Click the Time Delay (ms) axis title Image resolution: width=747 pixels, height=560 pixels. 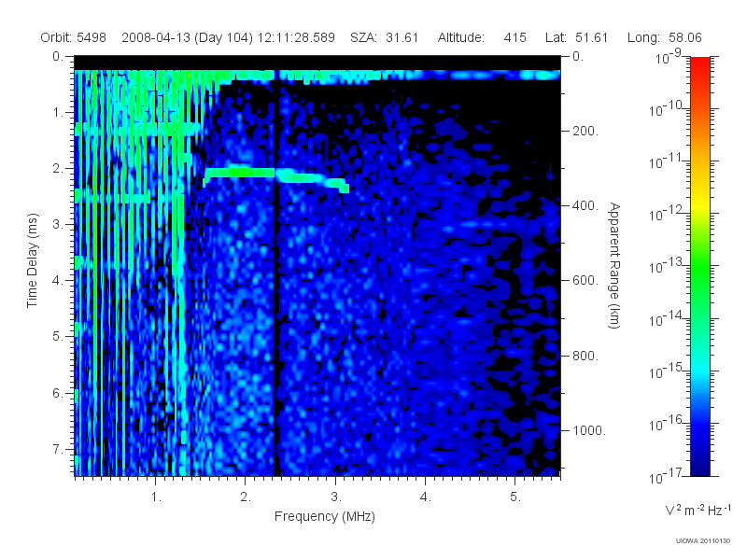pos(32,260)
